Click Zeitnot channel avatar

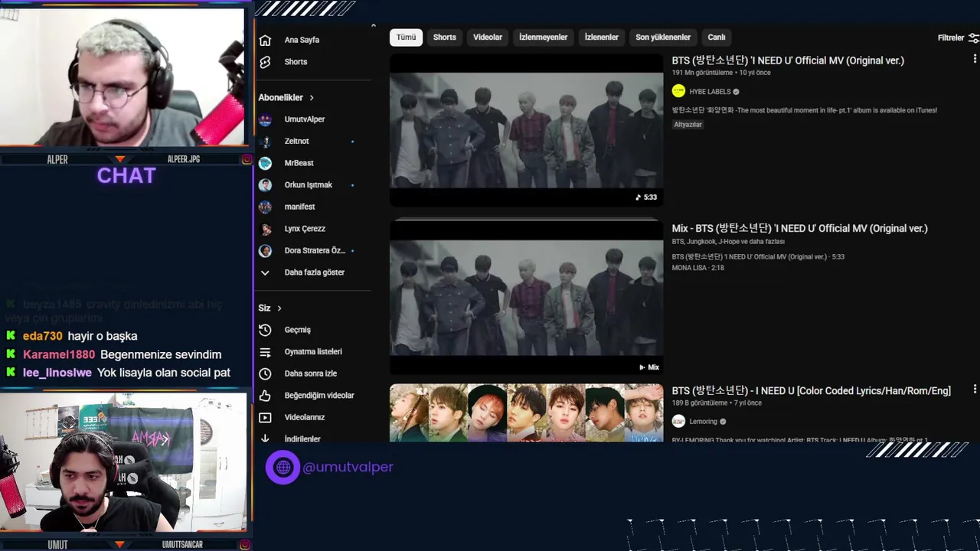tap(265, 142)
